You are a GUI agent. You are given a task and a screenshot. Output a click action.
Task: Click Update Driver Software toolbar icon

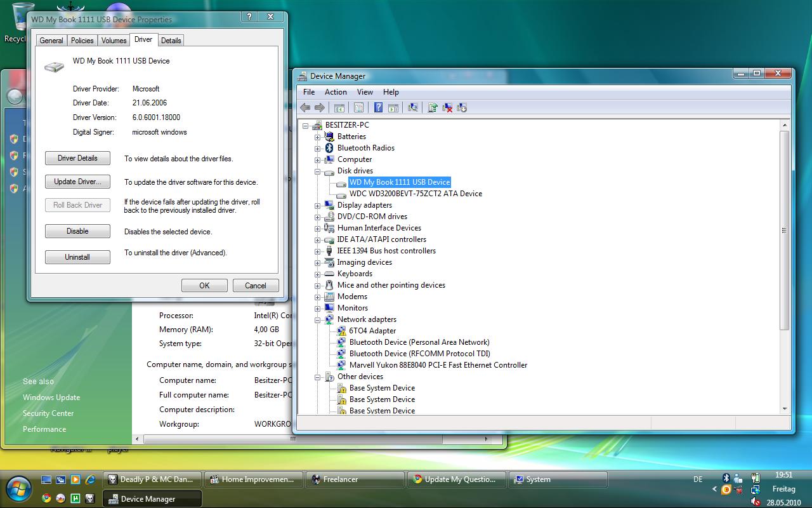pyautogui.click(x=433, y=108)
